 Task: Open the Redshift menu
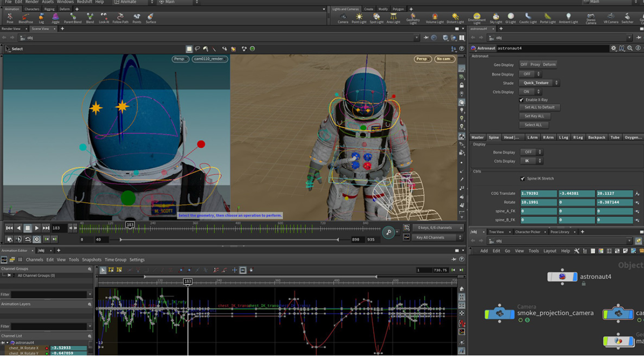84,2
